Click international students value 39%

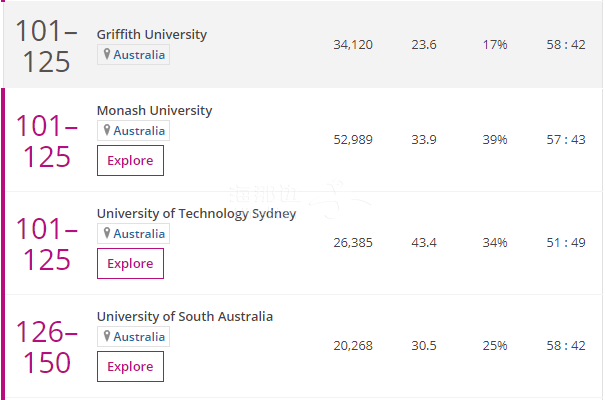tap(495, 140)
